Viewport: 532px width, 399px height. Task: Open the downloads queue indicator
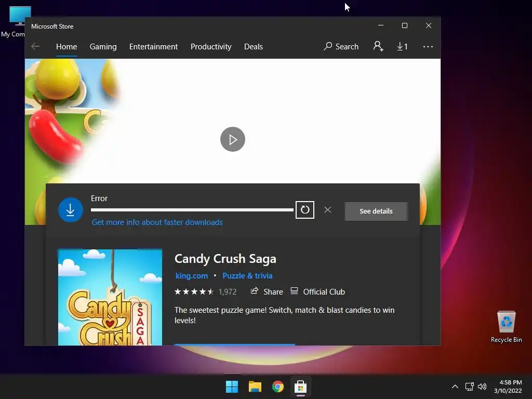click(x=403, y=46)
